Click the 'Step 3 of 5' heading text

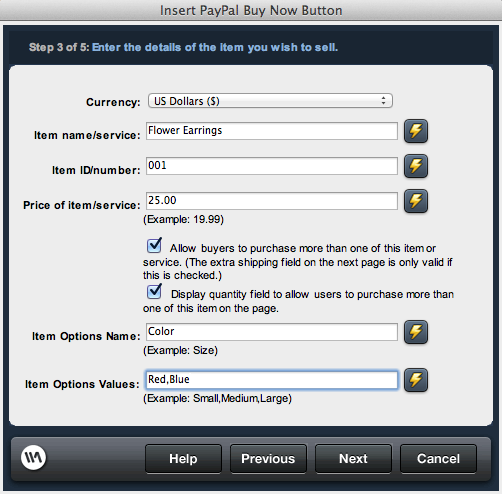coord(59,47)
